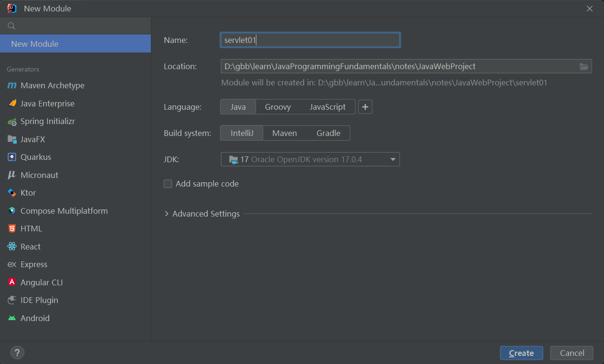Click the Compose Multiplatform icon

tap(12, 211)
